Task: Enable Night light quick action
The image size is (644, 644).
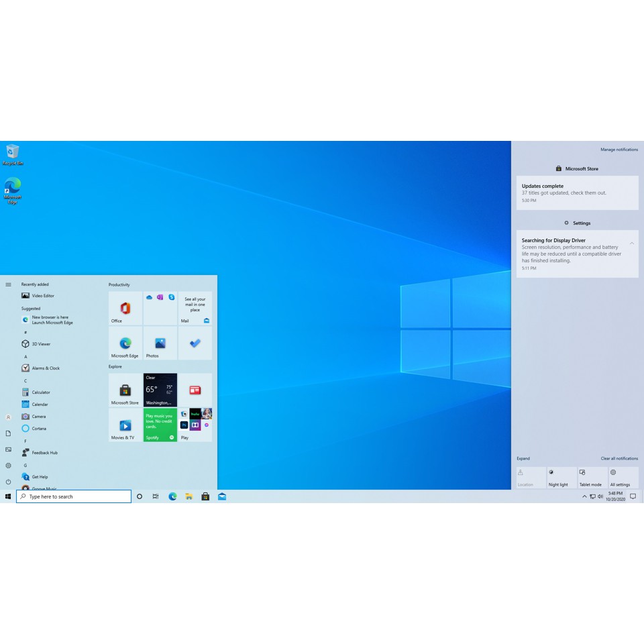Action: [x=561, y=477]
